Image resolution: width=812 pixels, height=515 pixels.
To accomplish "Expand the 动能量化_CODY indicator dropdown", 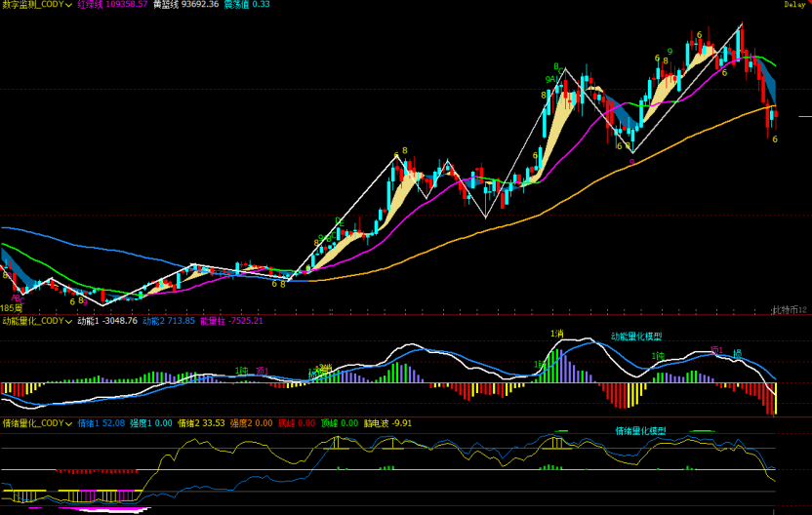I will pyautogui.click(x=67, y=320).
